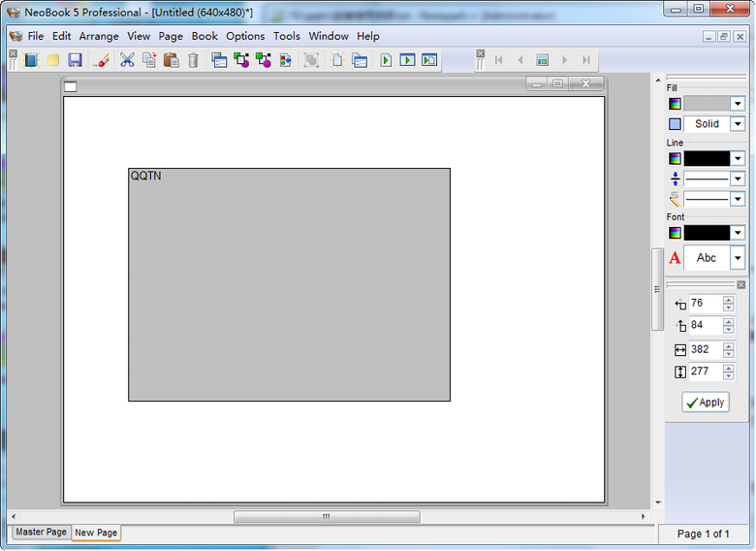
Task: Open the Options menu
Action: tap(245, 36)
